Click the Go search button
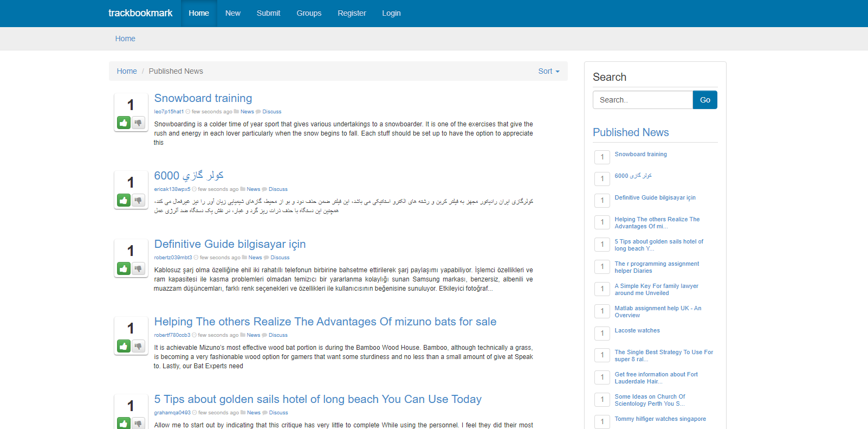Image resolution: width=868 pixels, height=429 pixels. 705,100
